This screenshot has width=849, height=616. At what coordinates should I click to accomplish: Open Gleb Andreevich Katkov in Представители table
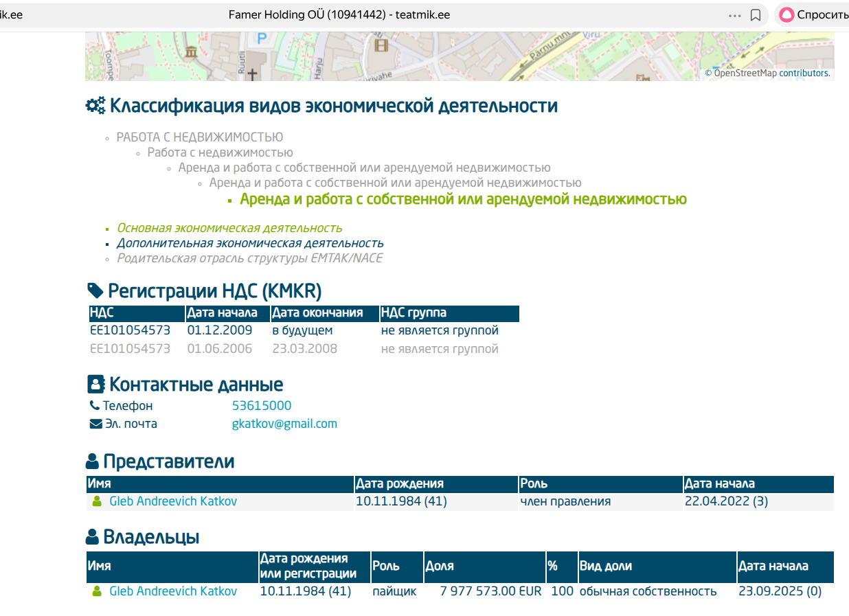tap(173, 501)
